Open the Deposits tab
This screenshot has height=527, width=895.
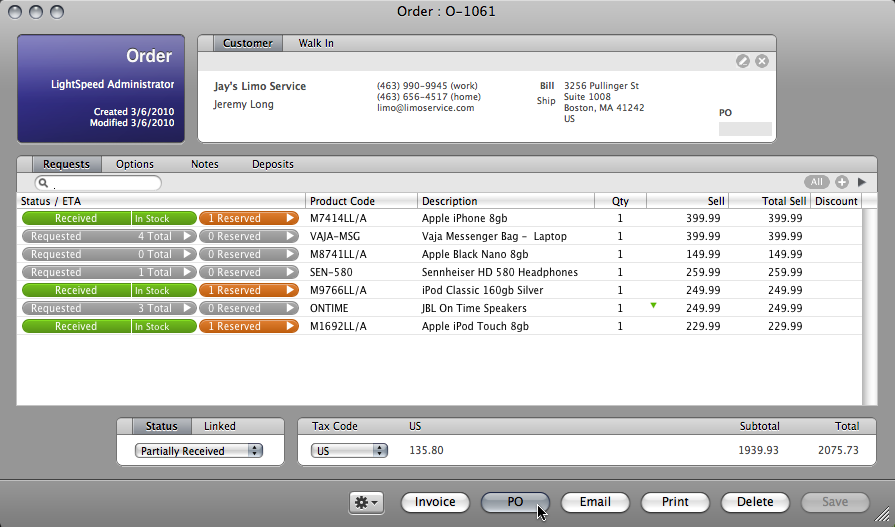pos(273,164)
